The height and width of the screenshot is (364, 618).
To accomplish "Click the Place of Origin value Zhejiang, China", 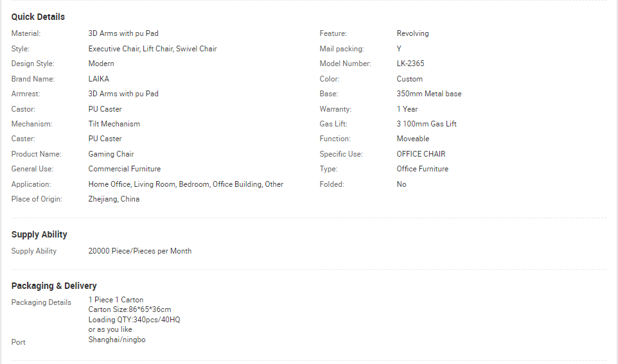I will click(114, 199).
